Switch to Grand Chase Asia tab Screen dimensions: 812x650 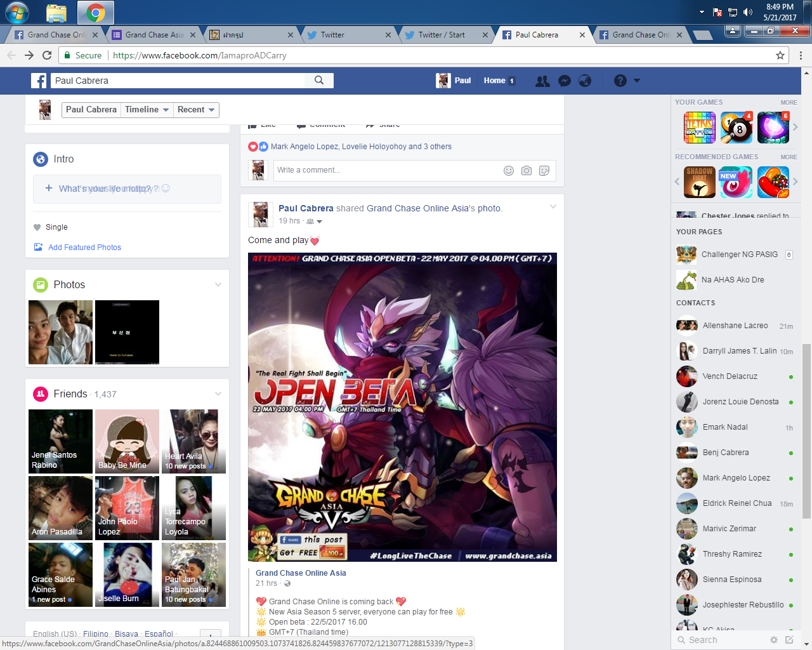(x=154, y=35)
